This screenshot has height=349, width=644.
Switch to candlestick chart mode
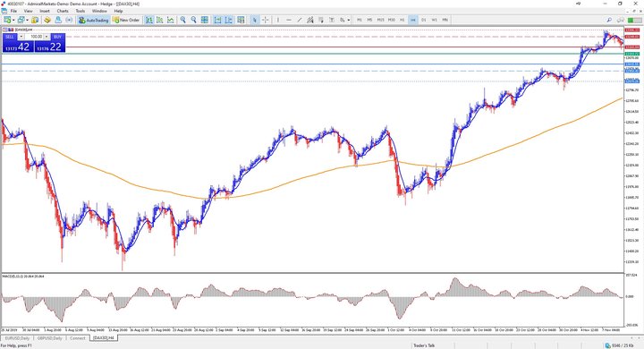tap(160, 20)
